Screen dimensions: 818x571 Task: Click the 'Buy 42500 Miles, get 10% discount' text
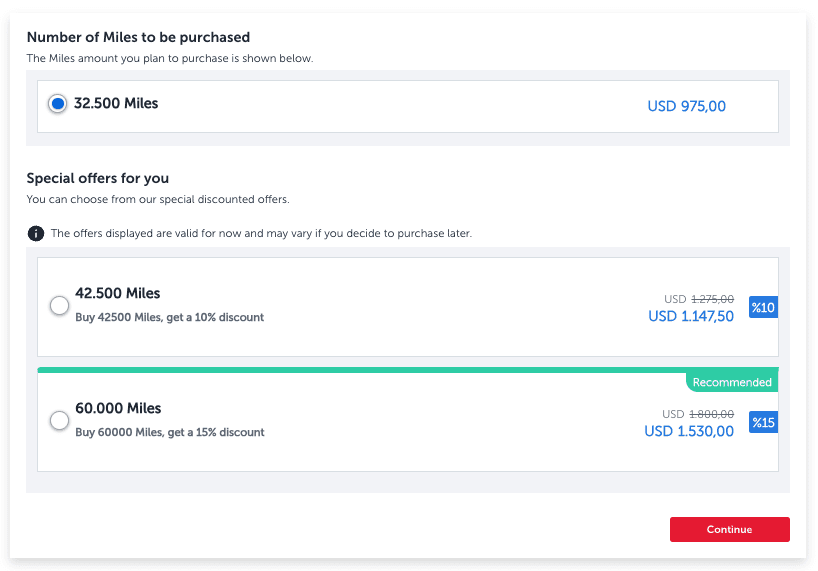pos(169,317)
